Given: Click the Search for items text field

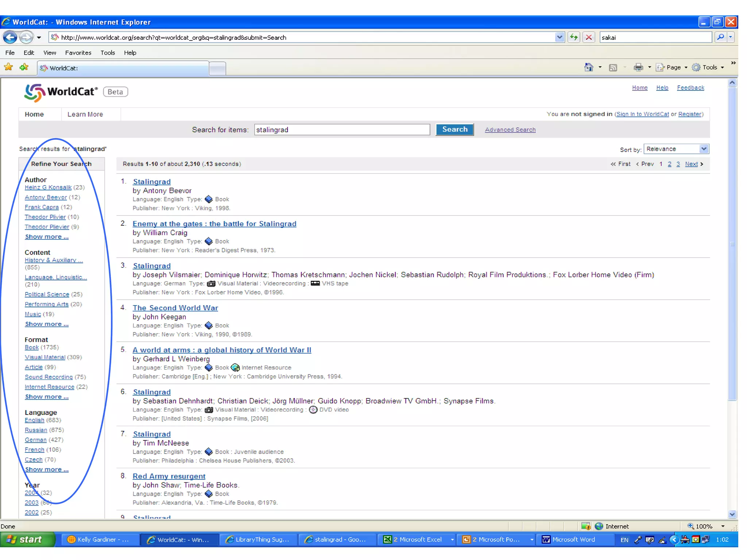Looking at the screenshot, I should (342, 130).
